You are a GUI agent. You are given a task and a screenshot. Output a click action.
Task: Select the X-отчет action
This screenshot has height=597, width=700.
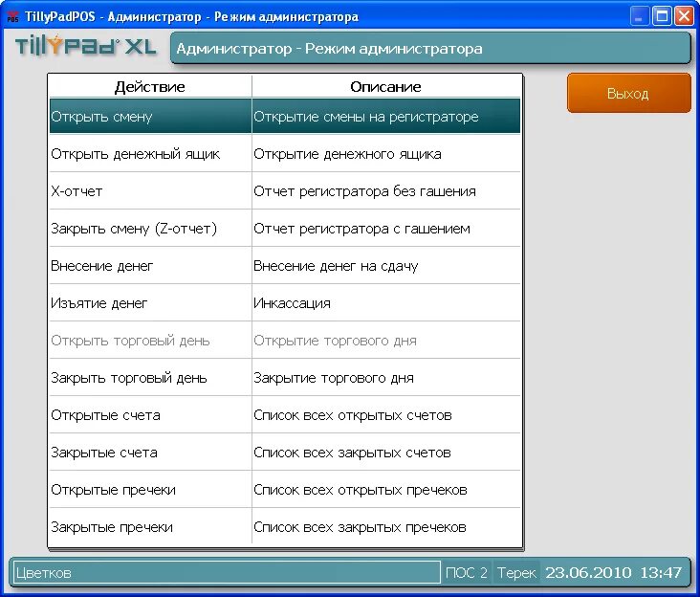pos(150,190)
